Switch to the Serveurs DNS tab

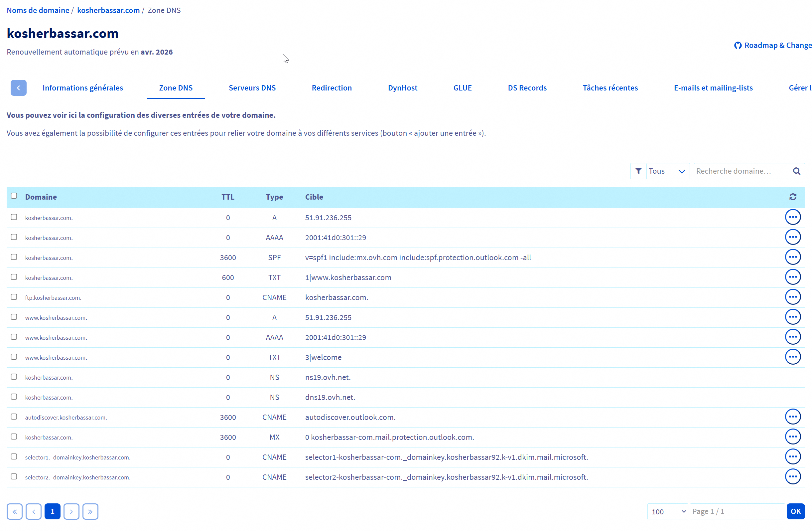coord(252,88)
